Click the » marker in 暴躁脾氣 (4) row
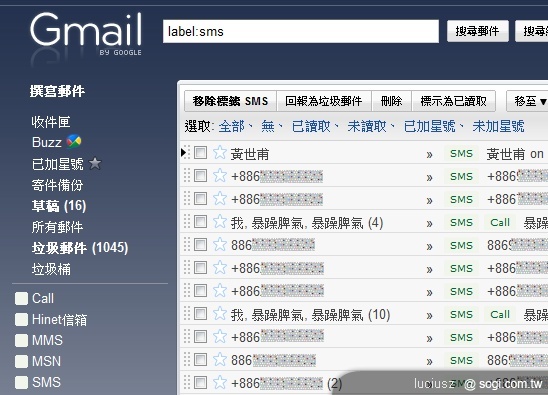Image resolution: width=548 pixels, height=395 pixels. pos(430,223)
